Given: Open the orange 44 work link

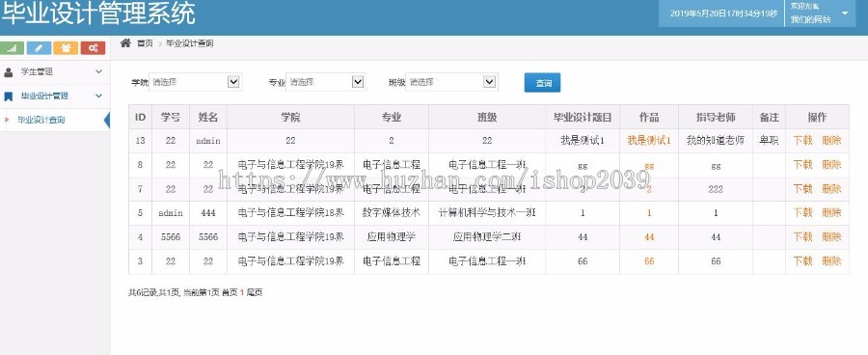Looking at the screenshot, I should click(x=649, y=237).
